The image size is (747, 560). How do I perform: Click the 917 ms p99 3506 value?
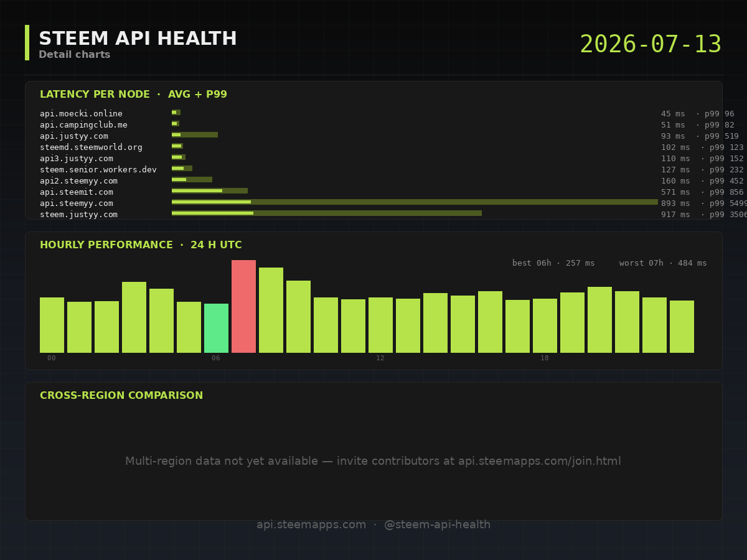[x=704, y=215]
